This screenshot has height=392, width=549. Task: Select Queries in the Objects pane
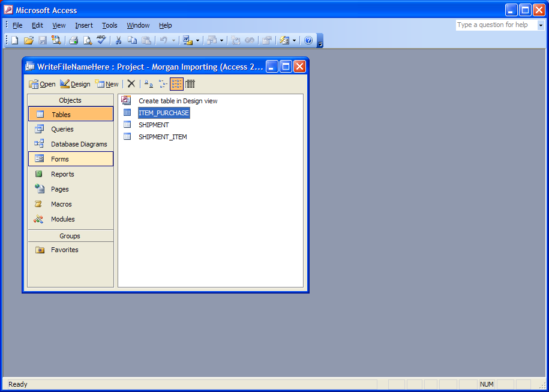tap(62, 129)
